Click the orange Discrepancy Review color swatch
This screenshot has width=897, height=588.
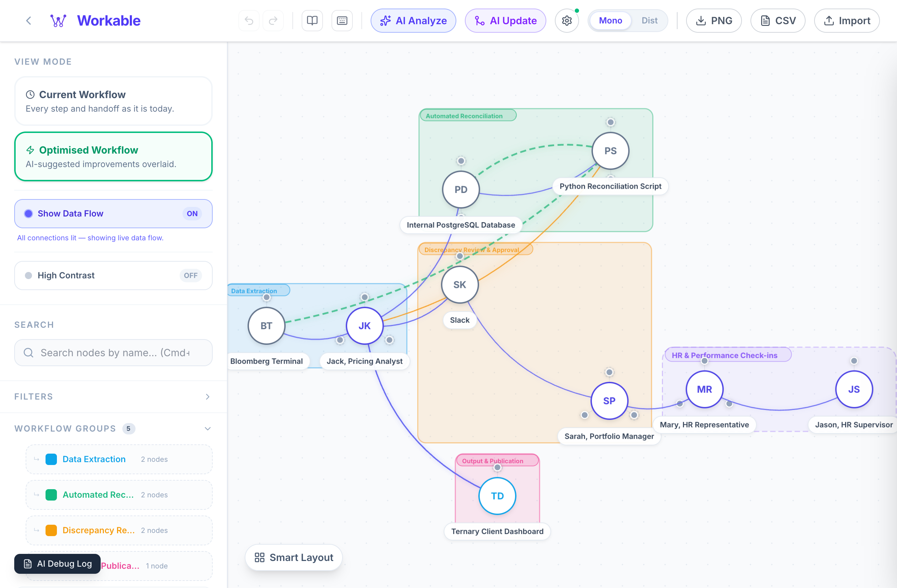51,530
